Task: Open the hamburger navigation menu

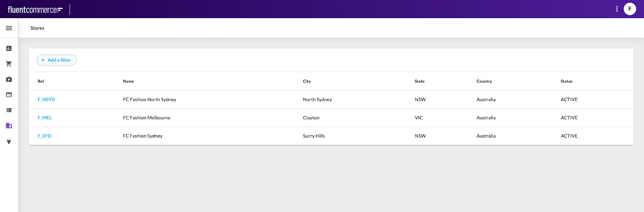Action: [9, 28]
